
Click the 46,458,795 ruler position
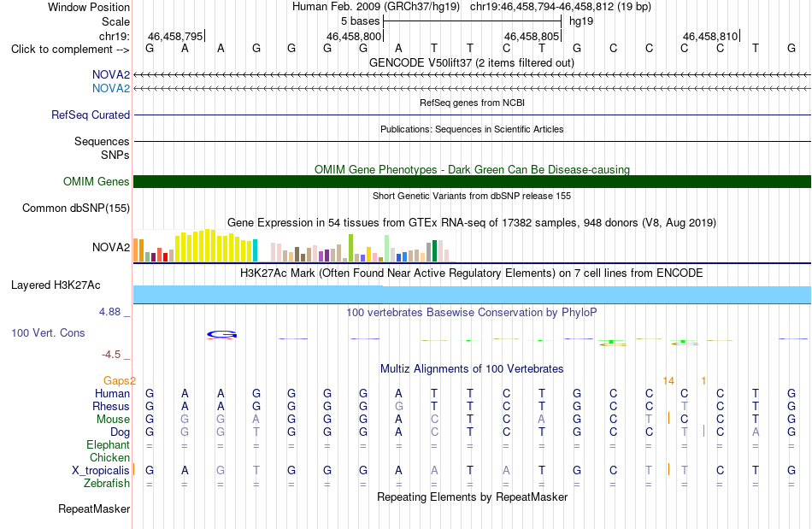175,36
